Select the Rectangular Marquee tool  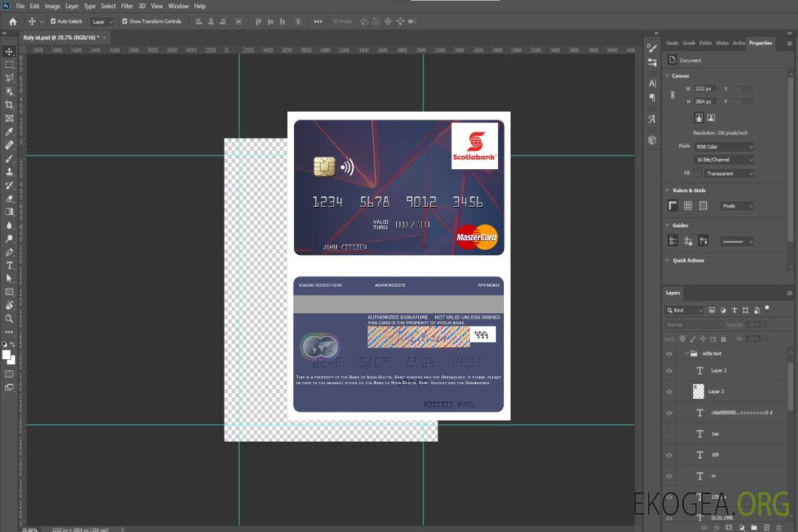pyautogui.click(x=9, y=65)
